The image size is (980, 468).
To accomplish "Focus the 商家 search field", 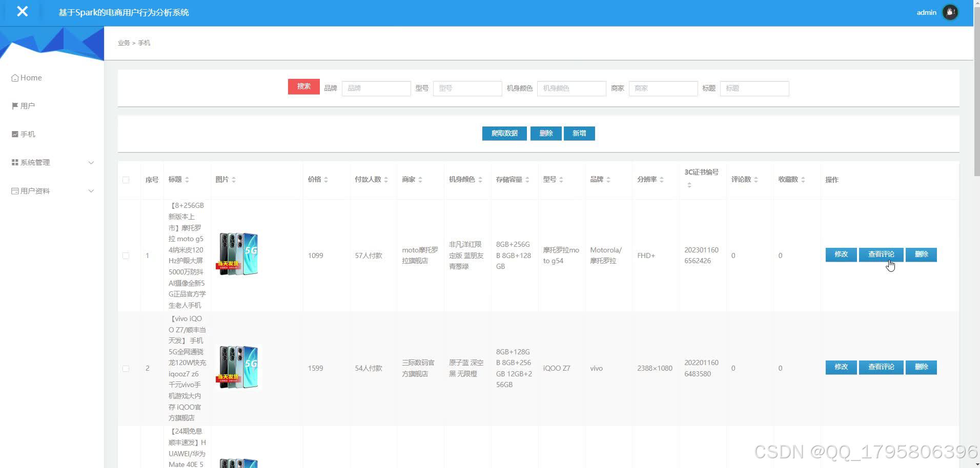I will 663,89.
